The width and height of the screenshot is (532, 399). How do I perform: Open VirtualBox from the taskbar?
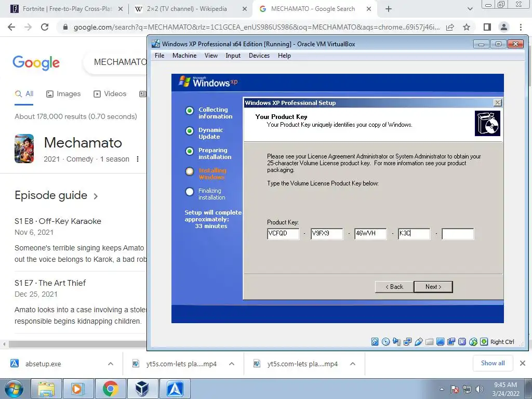click(x=142, y=389)
